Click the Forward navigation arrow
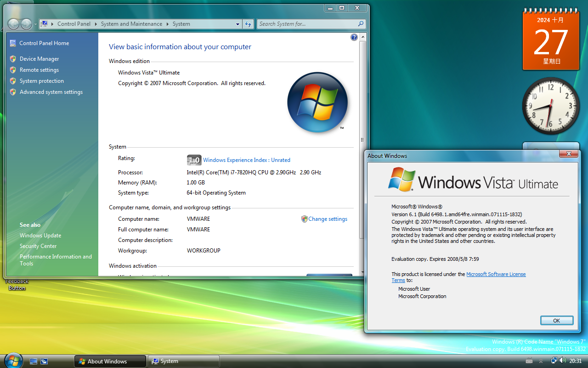 [27, 24]
